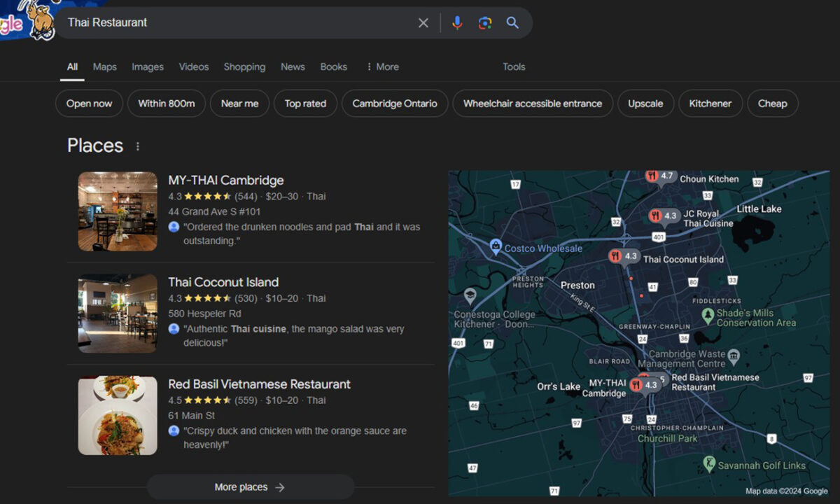Click the Orr's Lake label on the map
Viewport: 840px width, 504px height.
click(x=559, y=387)
